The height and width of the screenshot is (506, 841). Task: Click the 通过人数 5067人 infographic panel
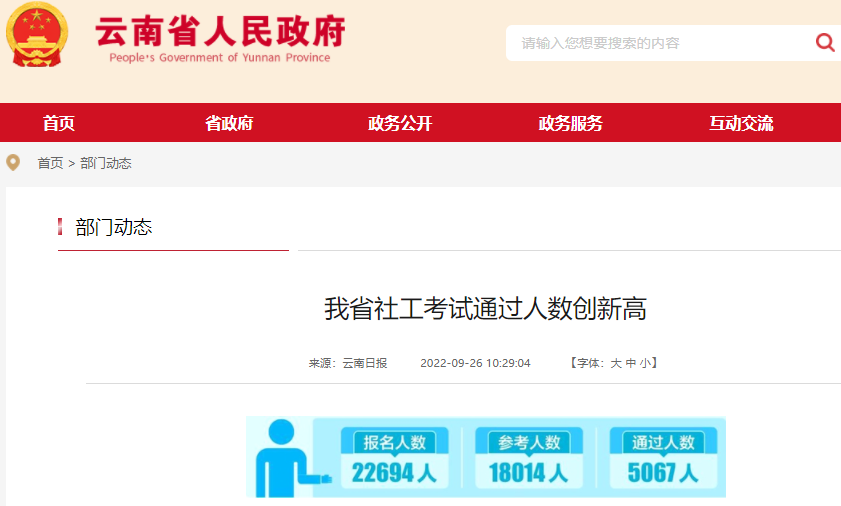pyautogui.click(x=663, y=460)
